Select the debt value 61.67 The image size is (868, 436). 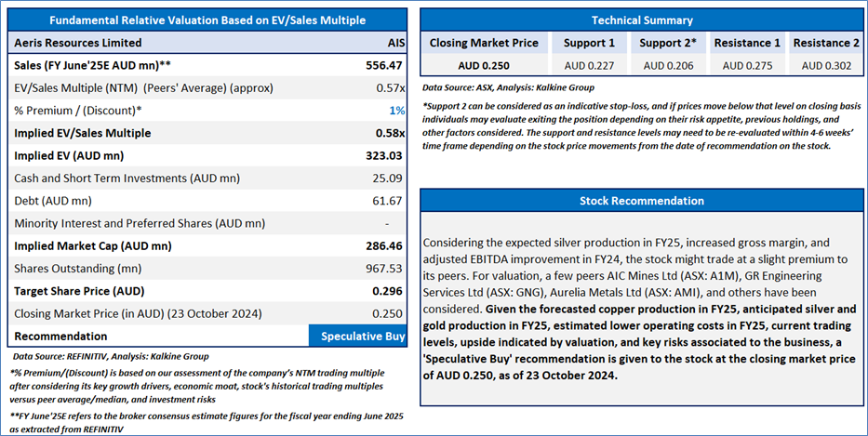388,201
